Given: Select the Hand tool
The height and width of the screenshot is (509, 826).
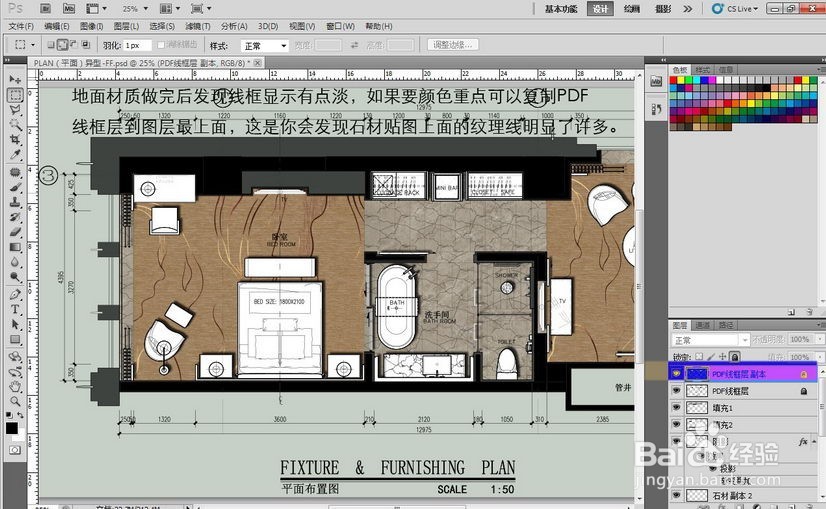Looking at the screenshot, I should (x=15, y=386).
